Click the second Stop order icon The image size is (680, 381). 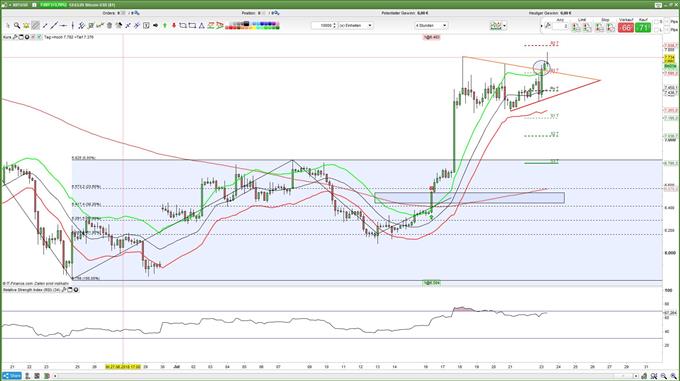(x=611, y=27)
